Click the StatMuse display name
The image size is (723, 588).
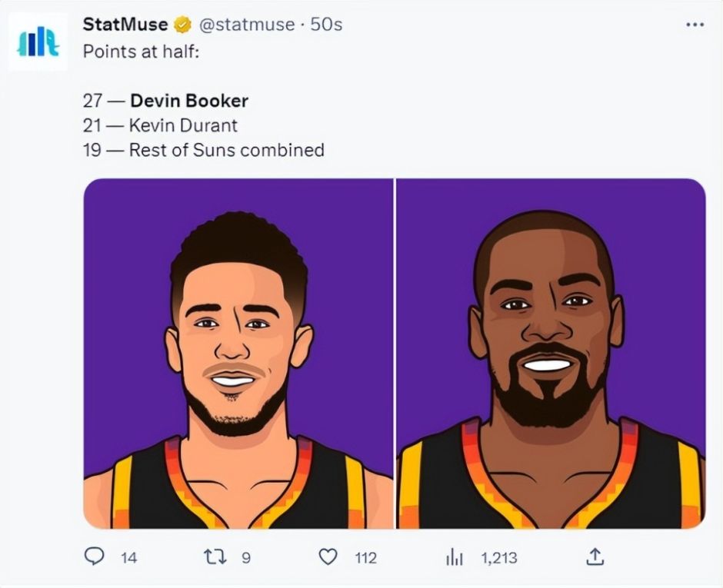(125, 25)
